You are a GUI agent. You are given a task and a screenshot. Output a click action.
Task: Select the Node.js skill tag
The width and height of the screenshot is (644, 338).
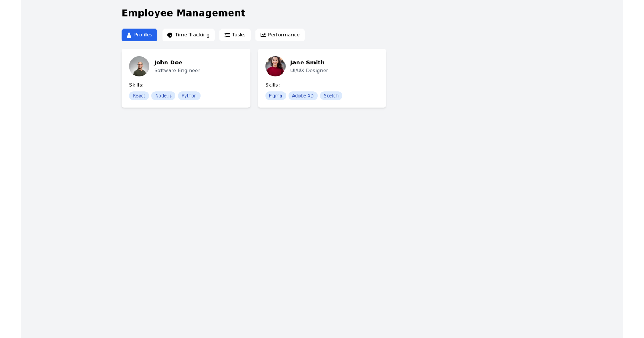click(x=163, y=95)
